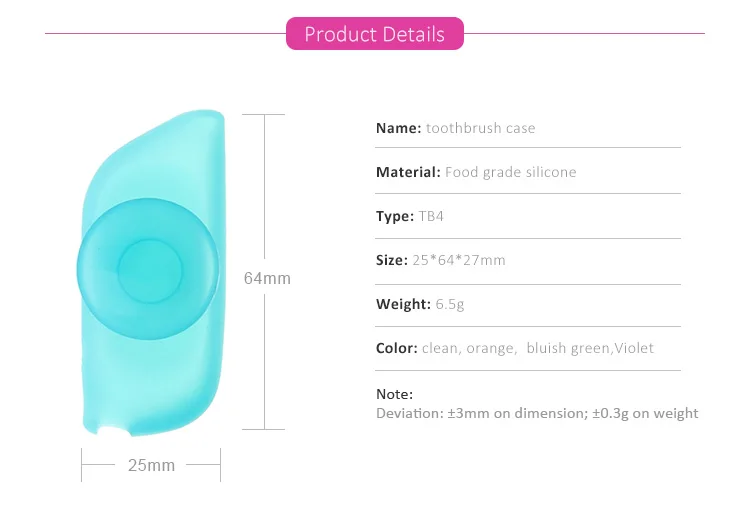
Task: Select the Material label
Action: (408, 172)
